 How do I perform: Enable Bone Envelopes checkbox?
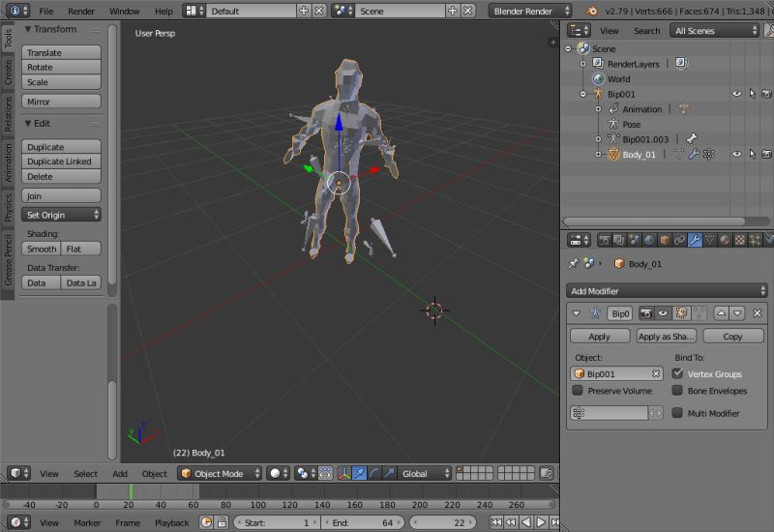(x=678, y=391)
